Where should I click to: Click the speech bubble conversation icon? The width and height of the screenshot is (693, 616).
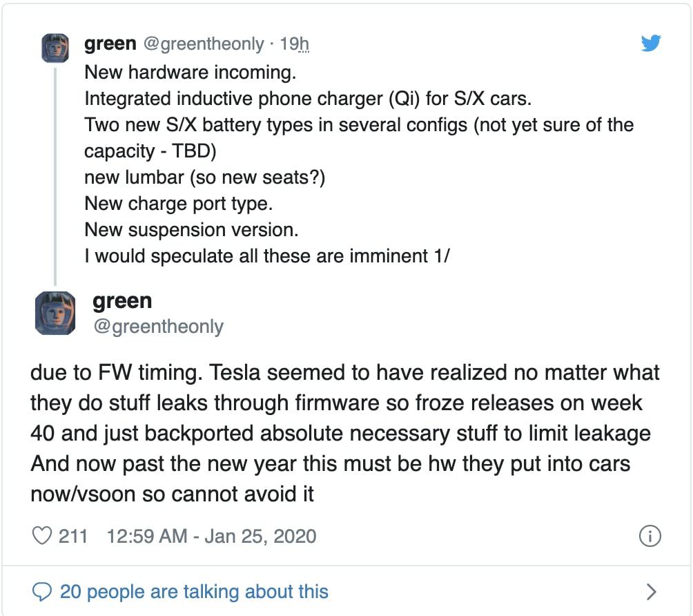click(43, 591)
